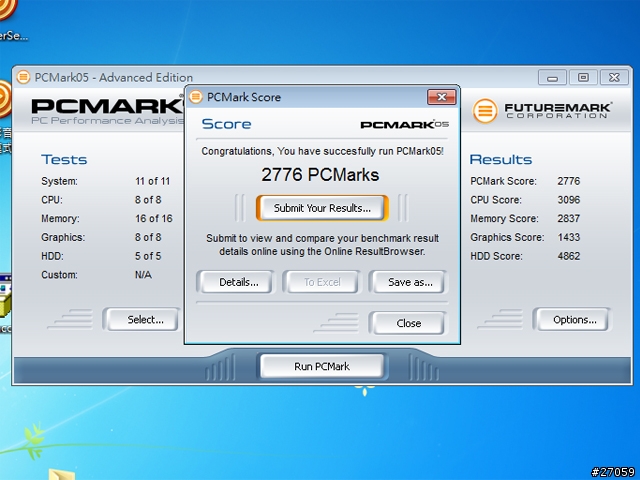Click the PCMARK logo in main window
The image size is (640, 480).
(x=107, y=111)
